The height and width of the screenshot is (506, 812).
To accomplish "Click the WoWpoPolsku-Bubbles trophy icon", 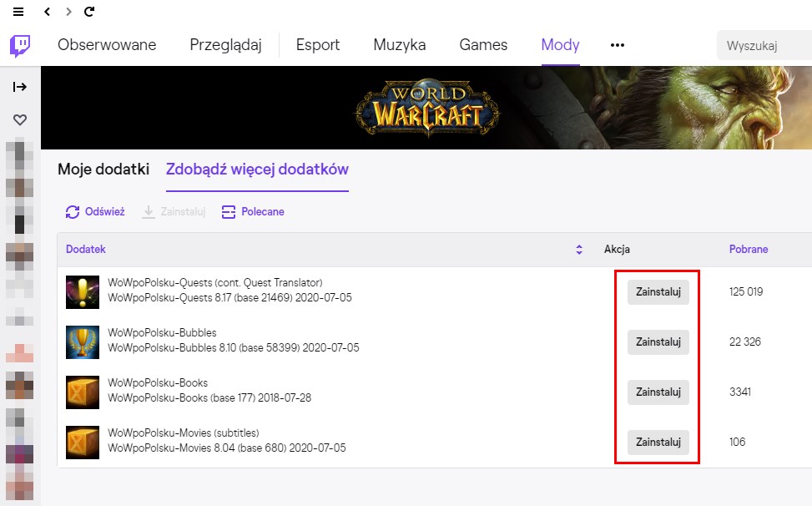I will click(83, 342).
